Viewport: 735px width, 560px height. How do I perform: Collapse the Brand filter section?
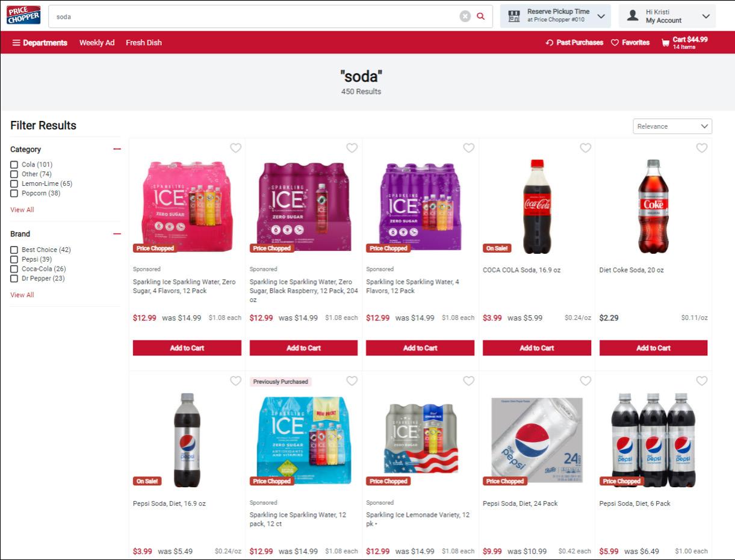[117, 234]
